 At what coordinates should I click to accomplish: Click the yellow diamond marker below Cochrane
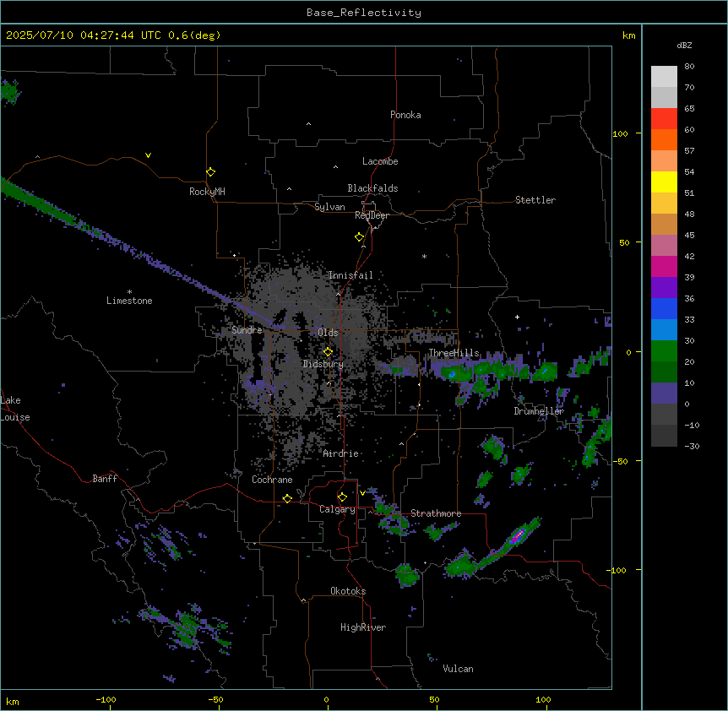[287, 498]
